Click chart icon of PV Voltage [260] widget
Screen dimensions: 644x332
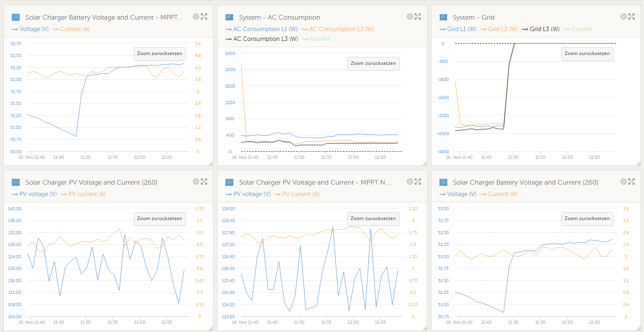coord(16,182)
